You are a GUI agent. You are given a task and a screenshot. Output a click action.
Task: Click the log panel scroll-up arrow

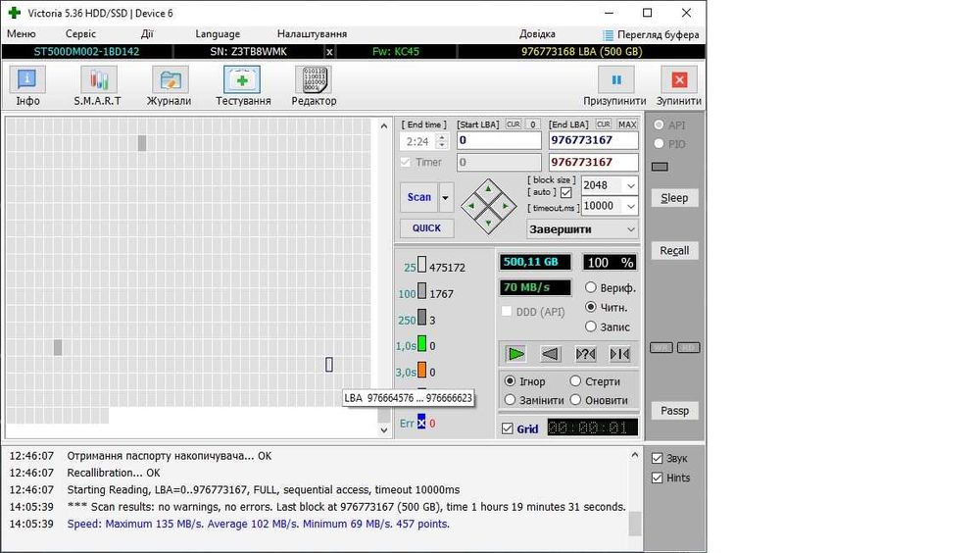pos(634,455)
